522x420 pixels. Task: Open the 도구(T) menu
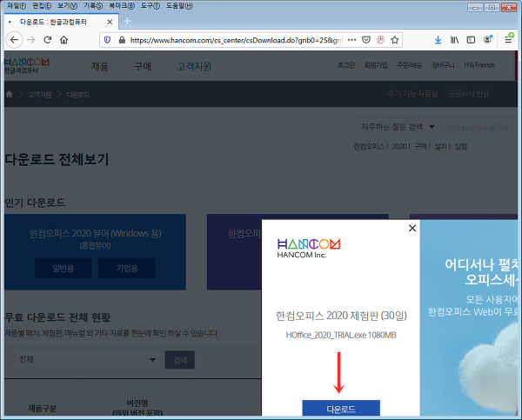[x=151, y=6]
